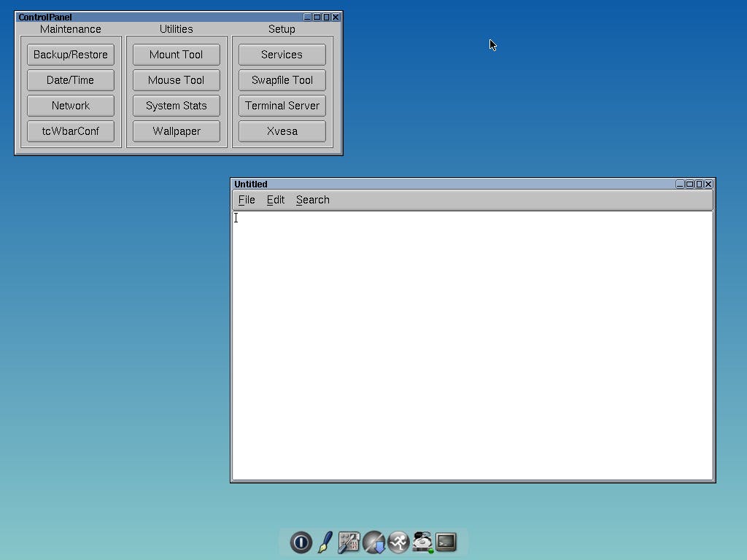Click inside the editor text area
This screenshot has width=747, height=560.
coord(472,346)
